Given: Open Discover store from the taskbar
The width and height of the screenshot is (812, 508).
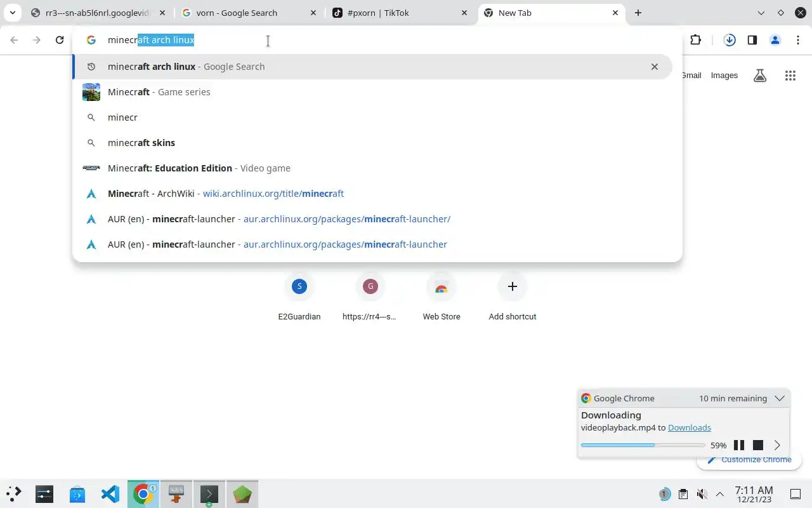Looking at the screenshot, I should click(77, 493).
